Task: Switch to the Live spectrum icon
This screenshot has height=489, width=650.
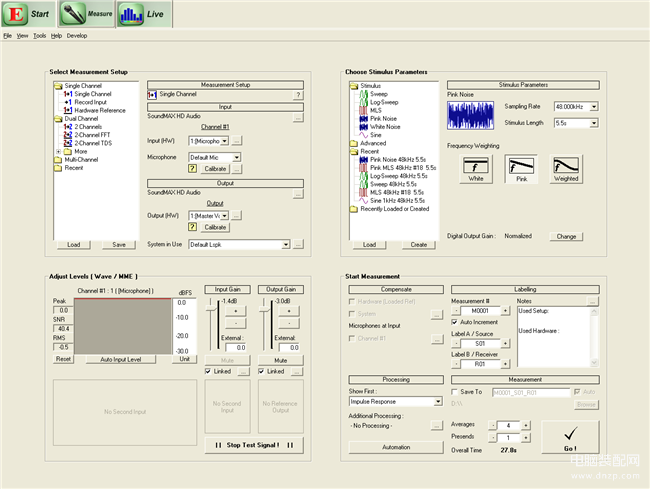Action: 131,15
